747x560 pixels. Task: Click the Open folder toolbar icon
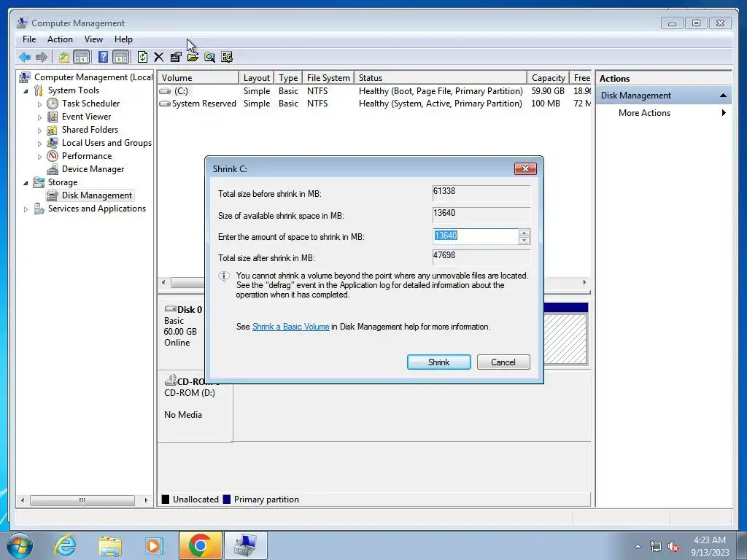click(x=193, y=57)
